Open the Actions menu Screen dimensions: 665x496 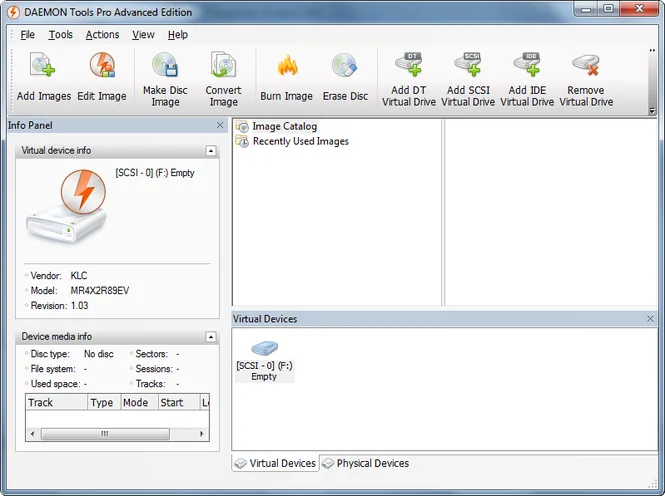(x=102, y=35)
